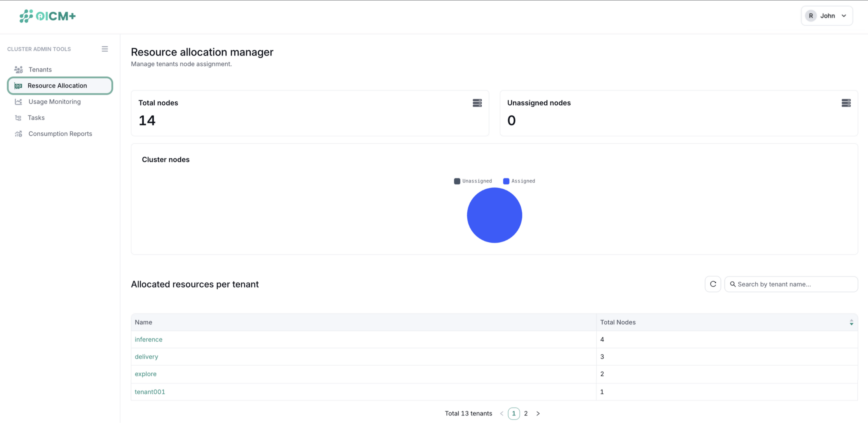The width and height of the screenshot is (868, 445).
Task: Click the refresh icon beside tenant search
Action: pyautogui.click(x=713, y=284)
